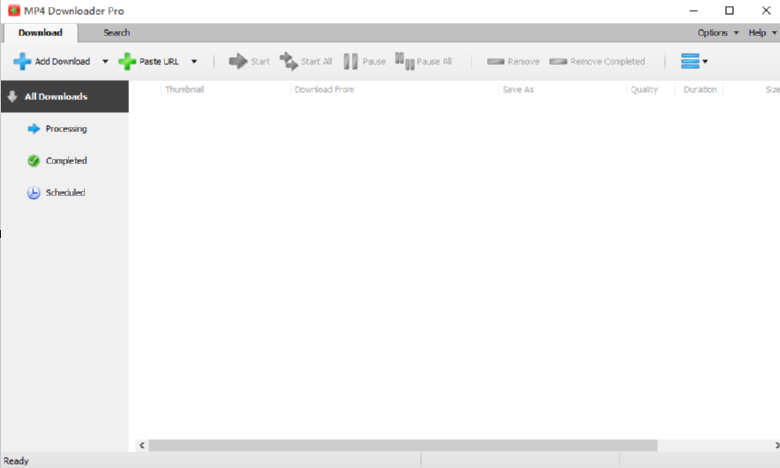
Task: Click the Remove button label
Action: pos(523,61)
